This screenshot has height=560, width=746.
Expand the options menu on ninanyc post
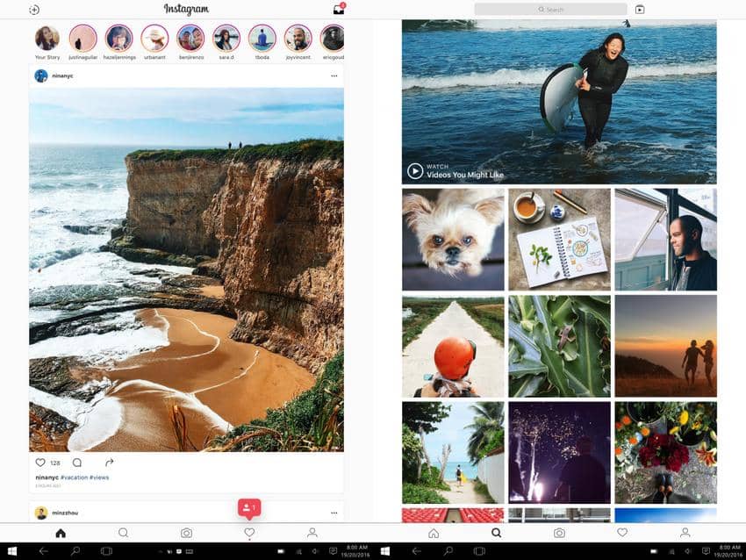coord(334,76)
